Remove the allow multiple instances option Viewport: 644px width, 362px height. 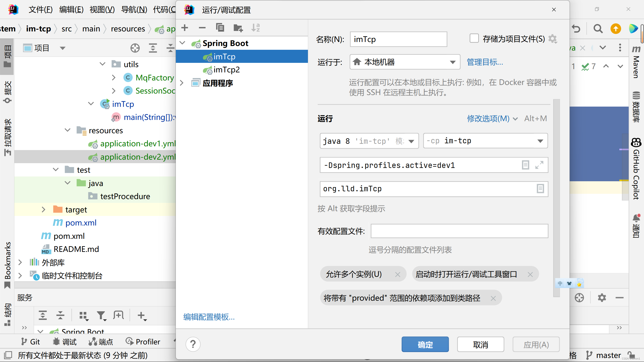(x=397, y=274)
